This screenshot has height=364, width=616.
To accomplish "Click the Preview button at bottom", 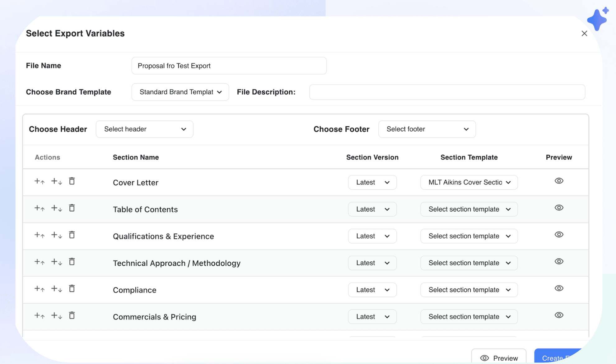I will 499,357.
